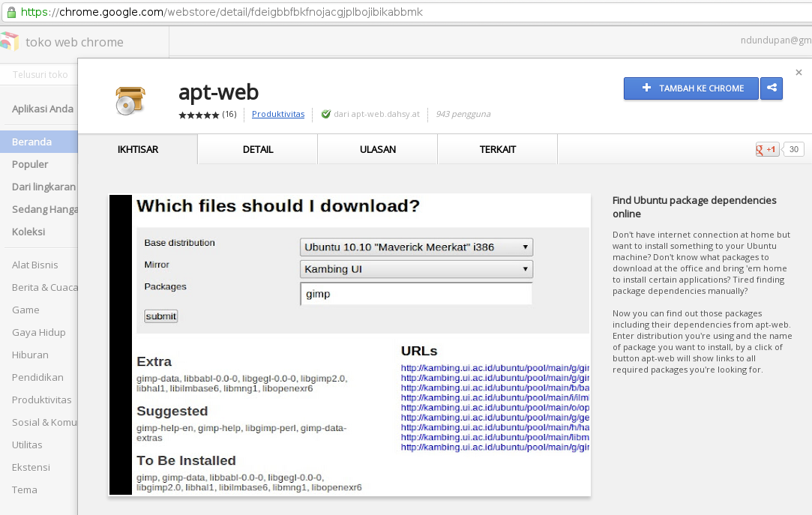Select Beranda in the sidebar

39,142
